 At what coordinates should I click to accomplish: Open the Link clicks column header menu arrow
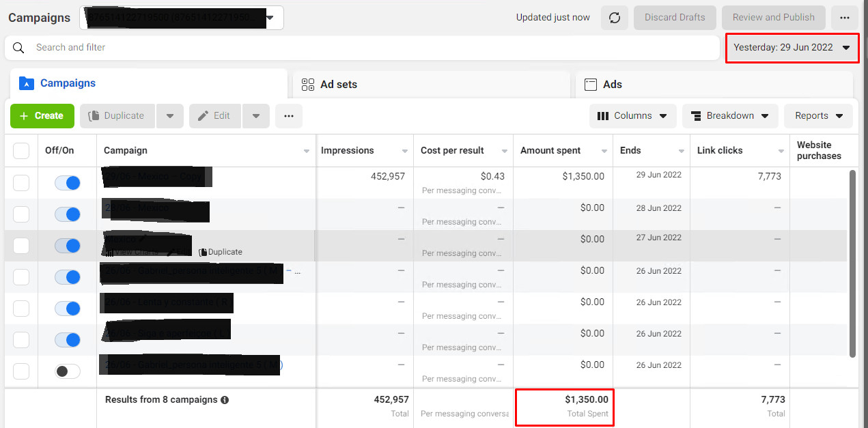(781, 152)
